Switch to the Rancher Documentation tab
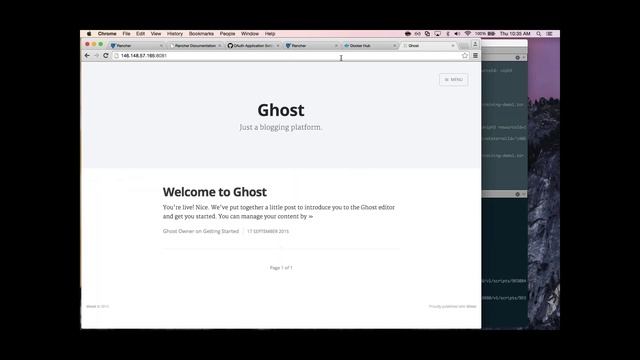Viewport: 640px width, 360px height. tap(195, 46)
